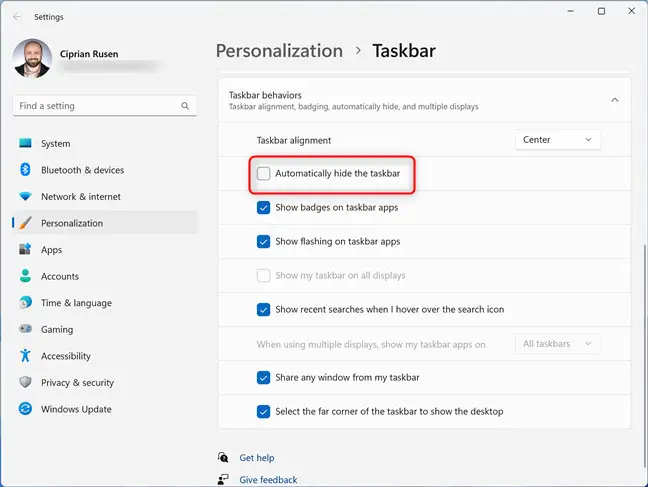This screenshot has height=487, width=648.
Task: Click the Apps icon in sidebar
Action: point(25,249)
